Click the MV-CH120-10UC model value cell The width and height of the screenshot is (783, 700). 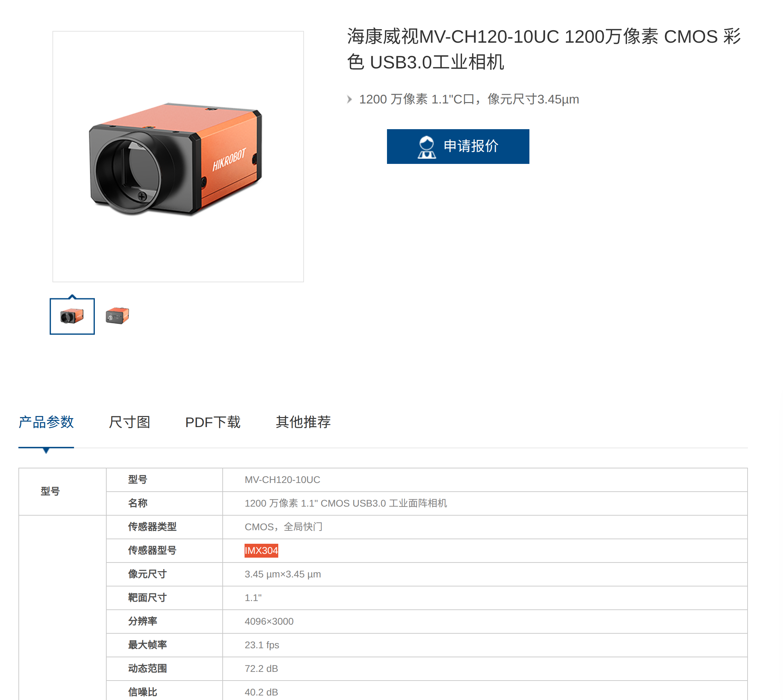485,480
